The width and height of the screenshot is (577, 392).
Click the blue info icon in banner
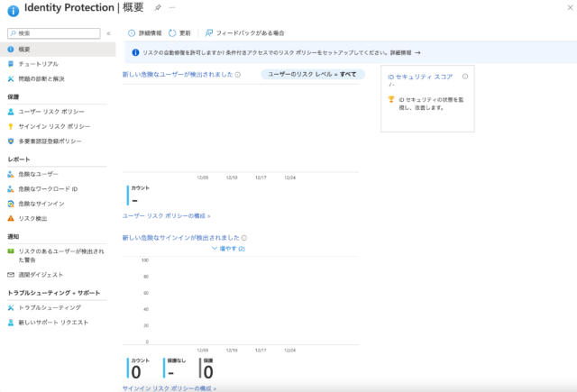pyautogui.click(x=135, y=52)
